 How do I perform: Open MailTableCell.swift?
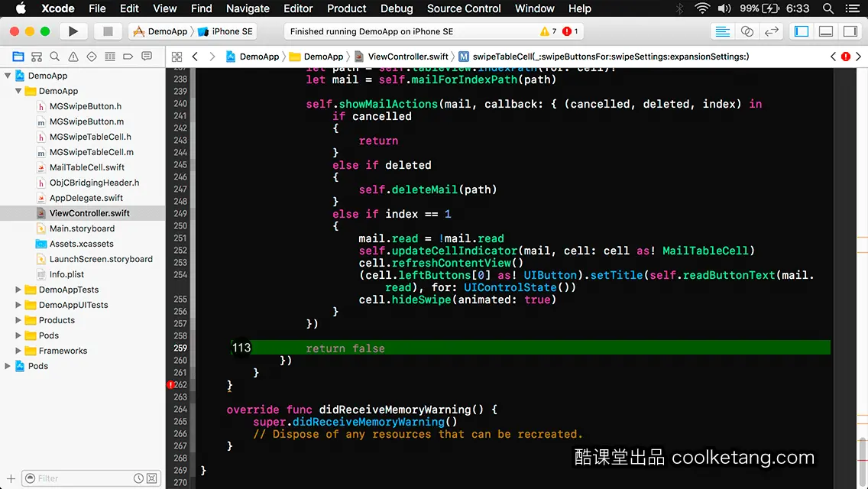87,167
